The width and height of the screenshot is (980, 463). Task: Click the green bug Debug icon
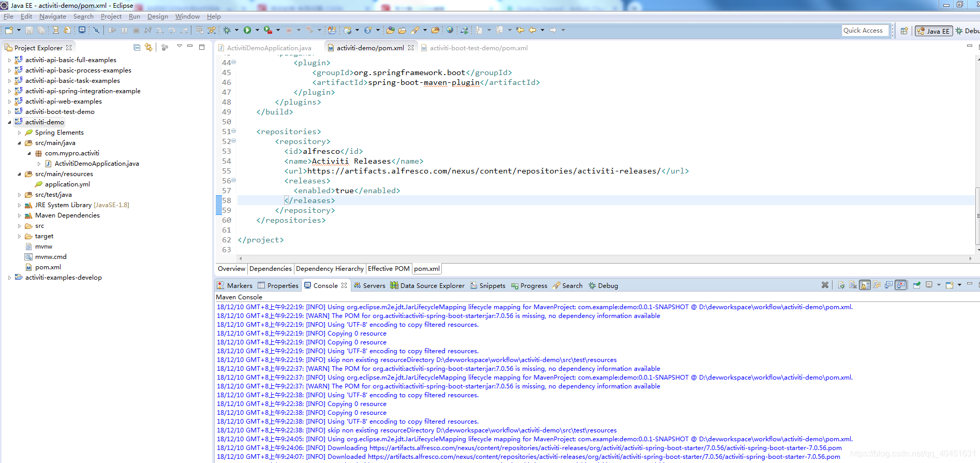tap(227, 30)
